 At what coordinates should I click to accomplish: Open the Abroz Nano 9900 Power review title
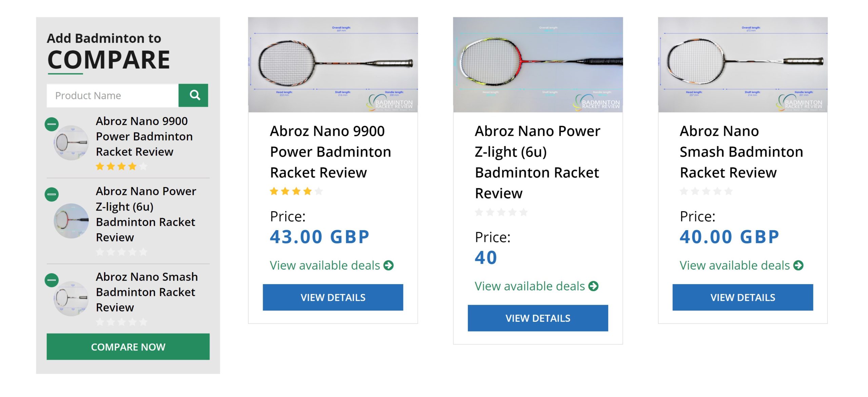330,151
